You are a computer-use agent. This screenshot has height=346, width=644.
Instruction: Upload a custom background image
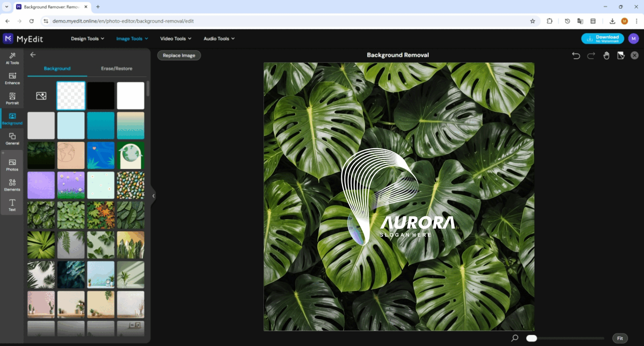(x=41, y=96)
